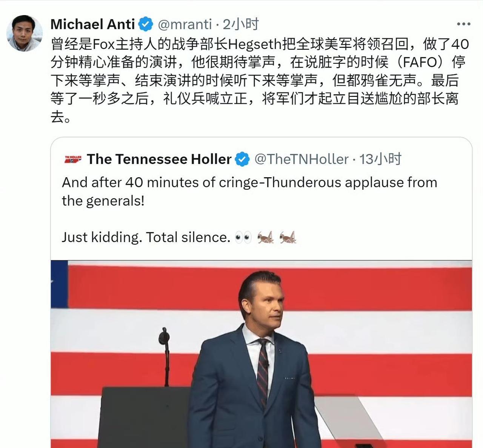This screenshot has width=483, height=448.
Task: Open the Tennessee Holler logo avatar
Action: [73, 160]
